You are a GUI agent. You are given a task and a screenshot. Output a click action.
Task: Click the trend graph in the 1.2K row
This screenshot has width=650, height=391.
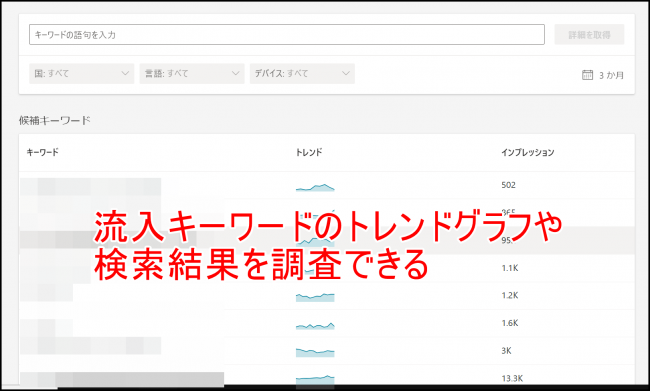point(315,297)
